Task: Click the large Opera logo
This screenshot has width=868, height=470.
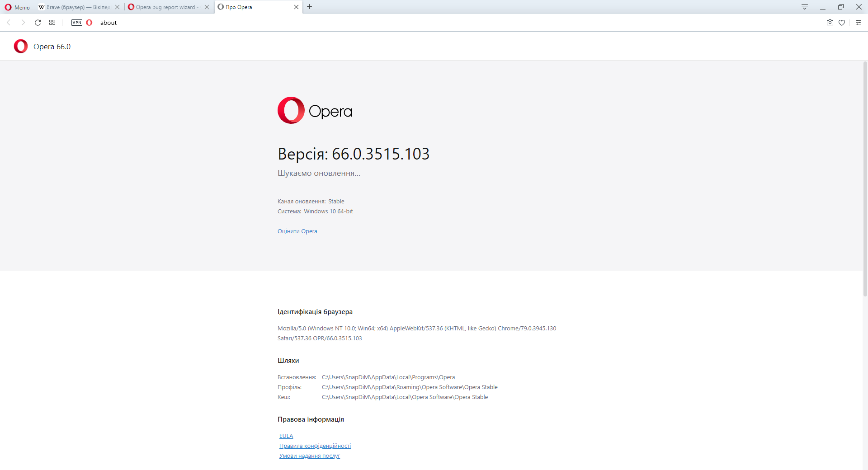Action: (315, 110)
